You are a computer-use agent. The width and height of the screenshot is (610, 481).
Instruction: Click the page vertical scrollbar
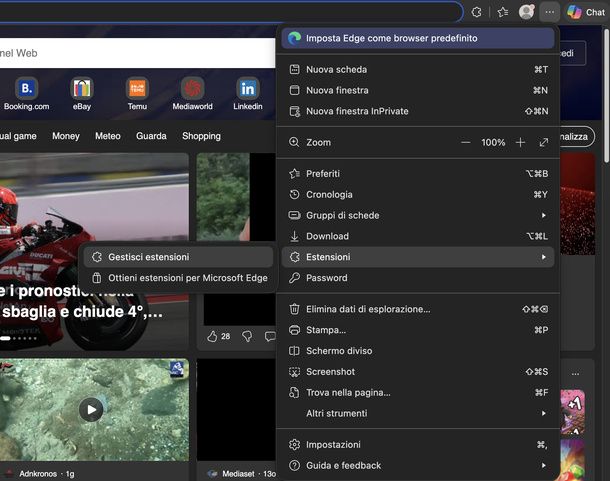[607, 95]
